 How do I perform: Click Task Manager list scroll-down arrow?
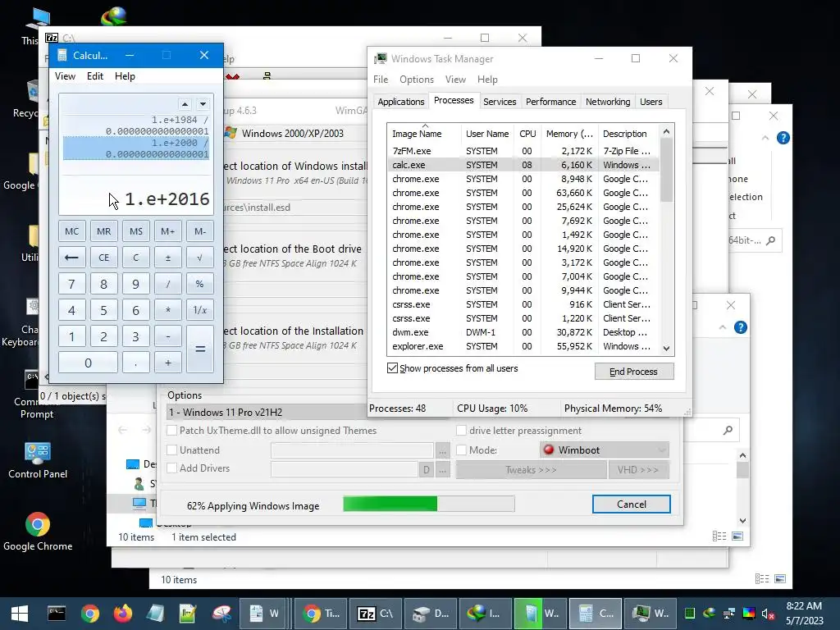666,348
